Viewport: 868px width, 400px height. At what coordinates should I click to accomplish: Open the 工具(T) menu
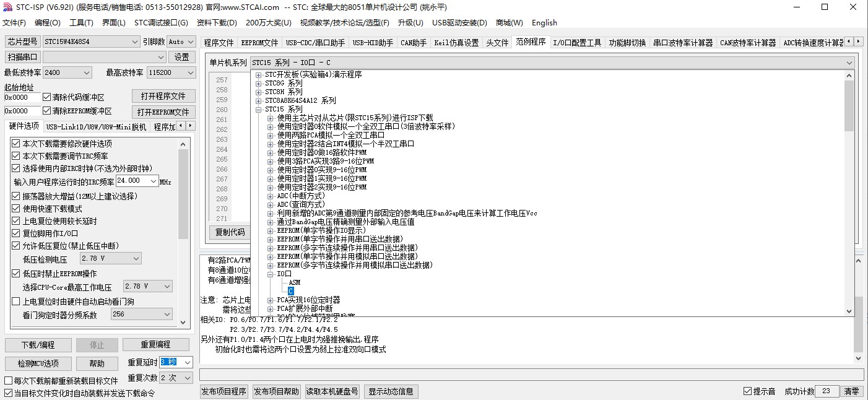81,23
